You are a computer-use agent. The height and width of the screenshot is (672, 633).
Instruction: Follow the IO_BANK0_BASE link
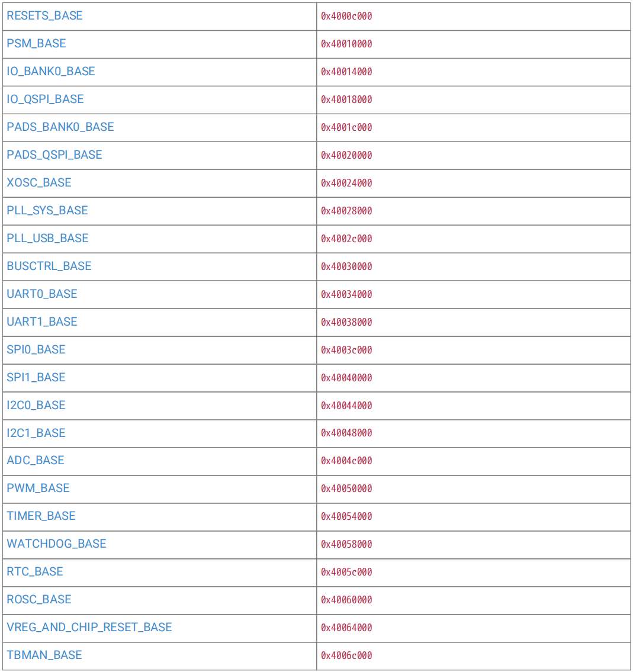(x=50, y=72)
